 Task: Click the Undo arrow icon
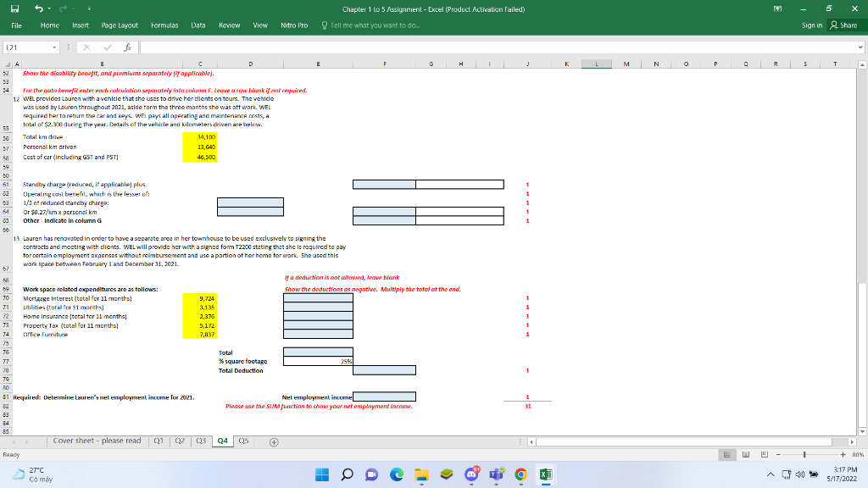38,8
